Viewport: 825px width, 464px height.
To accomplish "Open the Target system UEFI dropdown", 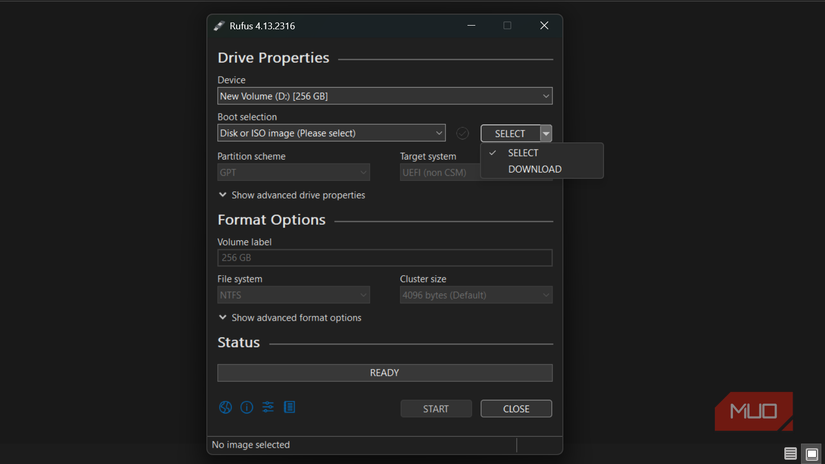I will click(440, 173).
